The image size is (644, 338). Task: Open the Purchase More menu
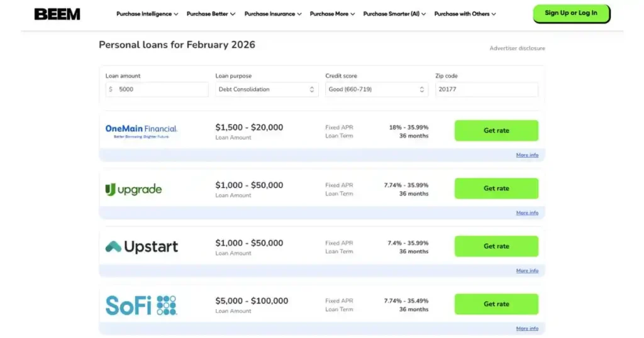click(332, 14)
